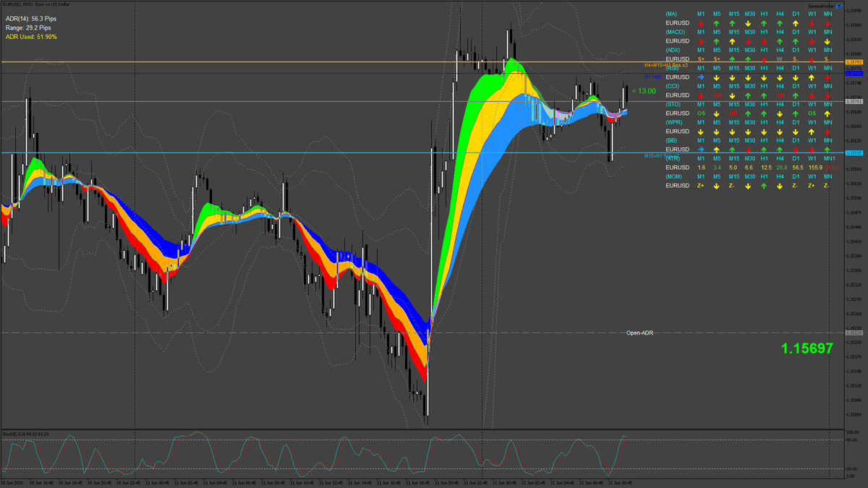Click the orange 1.15783 price tag
Image resolution: width=868 pixels, height=488 pixels.
point(854,62)
